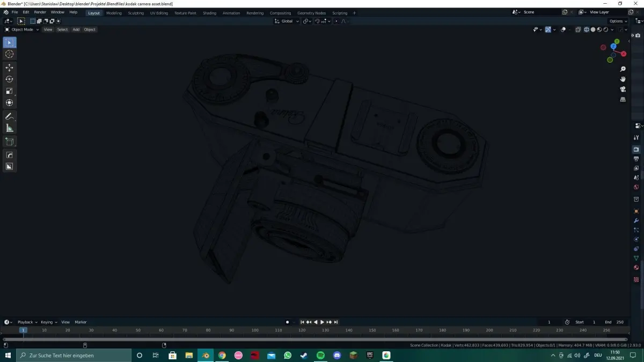
Task: Open World properties tab icon
Action: (636, 187)
